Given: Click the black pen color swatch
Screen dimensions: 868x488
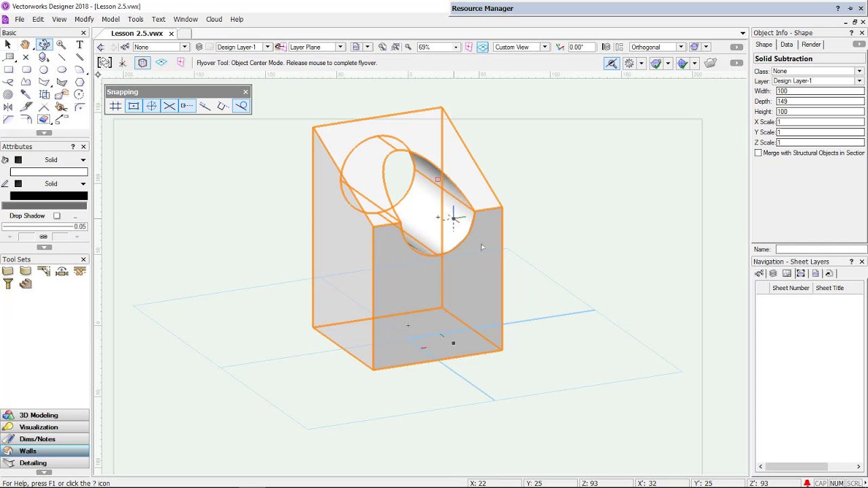Looking at the screenshot, I should point(49,196).
